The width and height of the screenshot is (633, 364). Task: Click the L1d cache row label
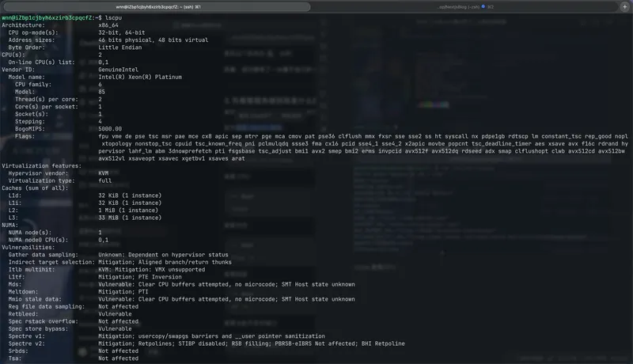click(x=15, y=195)
